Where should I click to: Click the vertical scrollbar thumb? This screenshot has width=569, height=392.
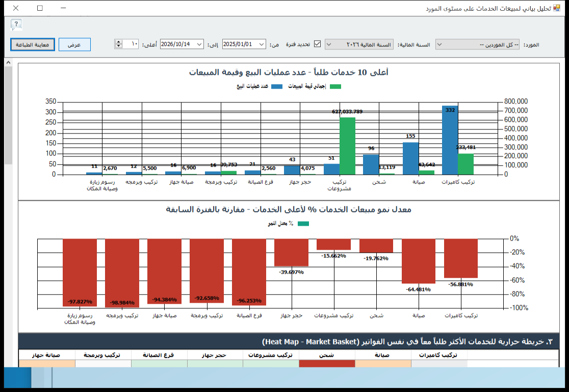[8, 115]
